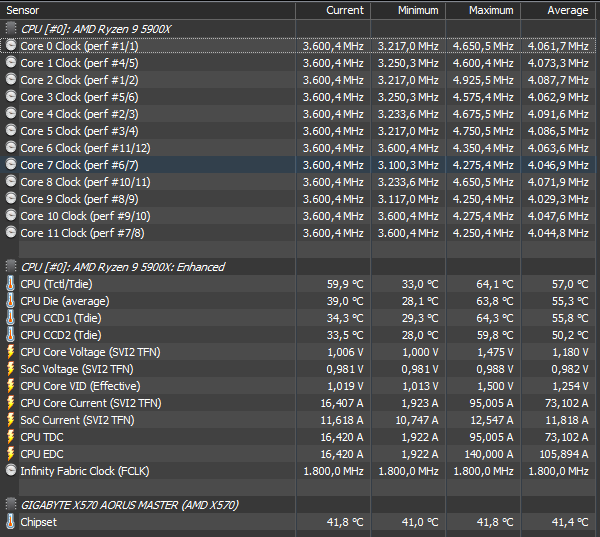Select the CPU (Tctl/Tdie) sensor label
The image size is (600, 537).
point(56,284)
